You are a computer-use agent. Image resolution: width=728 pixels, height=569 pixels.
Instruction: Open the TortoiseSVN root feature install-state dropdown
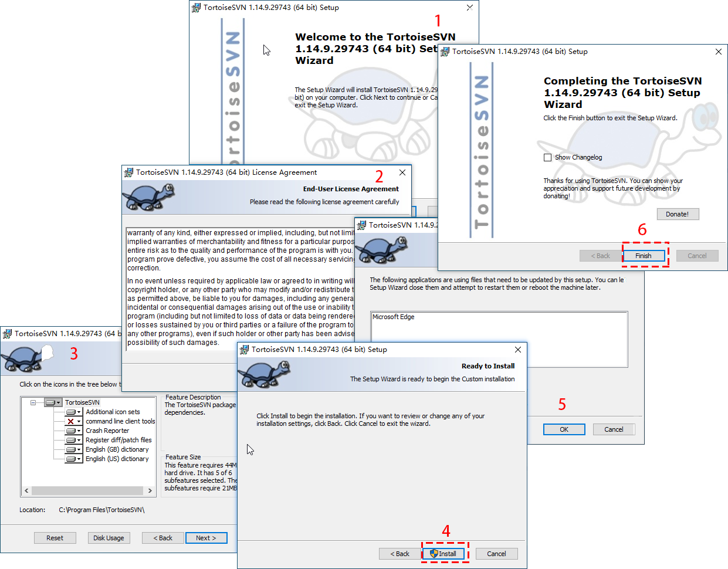pyautogui.click(x=53, y=402)
